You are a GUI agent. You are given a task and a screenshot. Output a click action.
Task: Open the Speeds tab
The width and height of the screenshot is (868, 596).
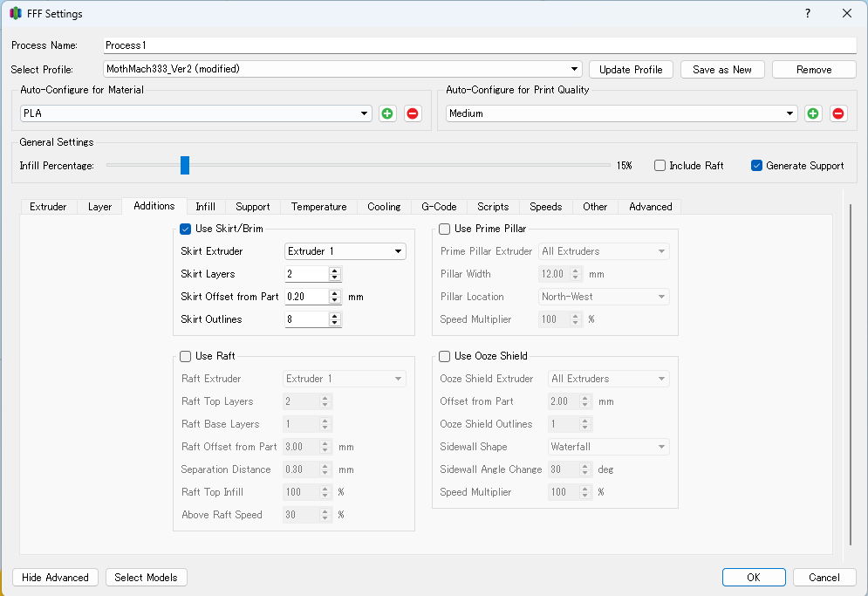point(546,207)
